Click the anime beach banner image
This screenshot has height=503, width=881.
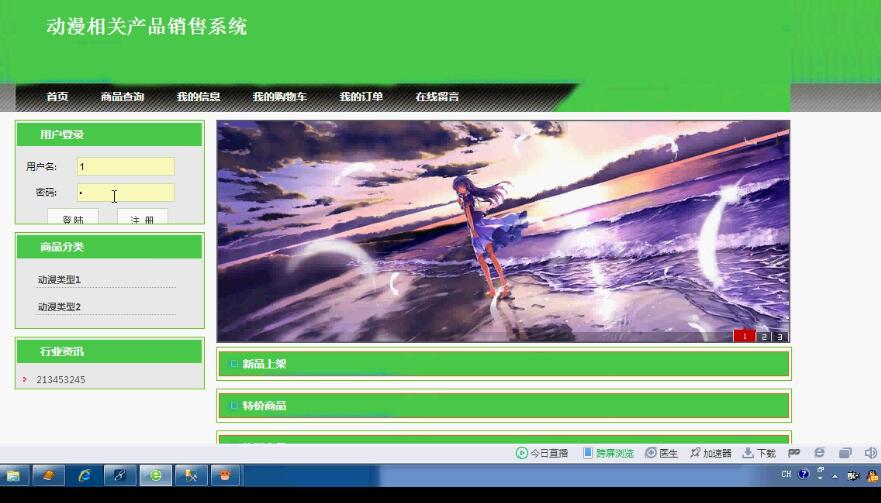[x=503, y=230]
